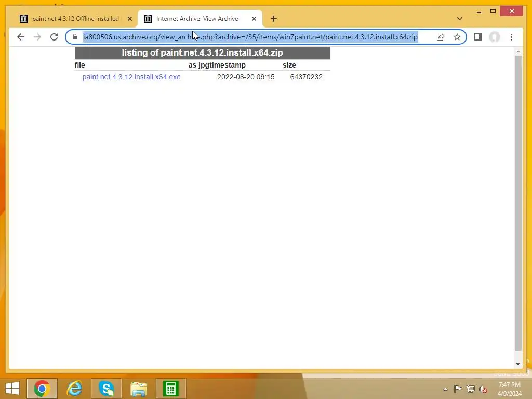Open the Chrome profile avatar
This screenshot has width=532, height=399.
click(x=495, y=37)
